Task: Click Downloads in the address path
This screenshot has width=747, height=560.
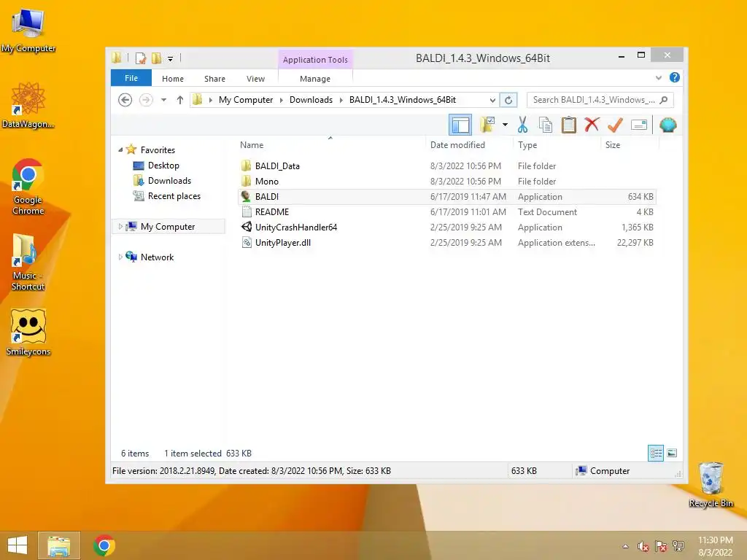Action: [311, 100]
